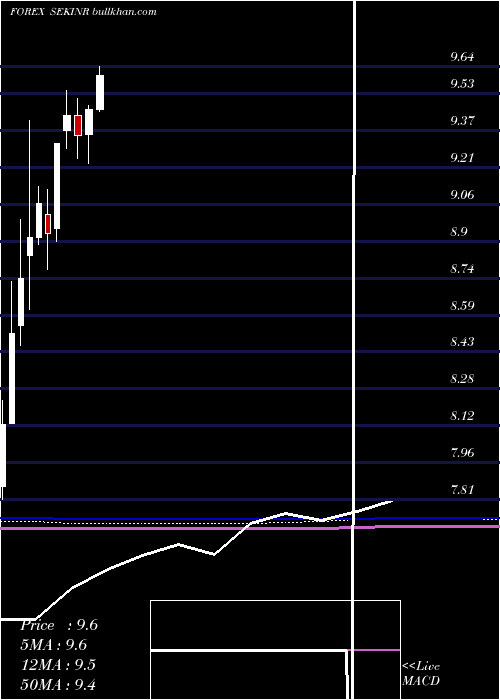The image size is (500, 700).
Task: Select the 9.06 price axis label
Action: (x=462, y=195)
